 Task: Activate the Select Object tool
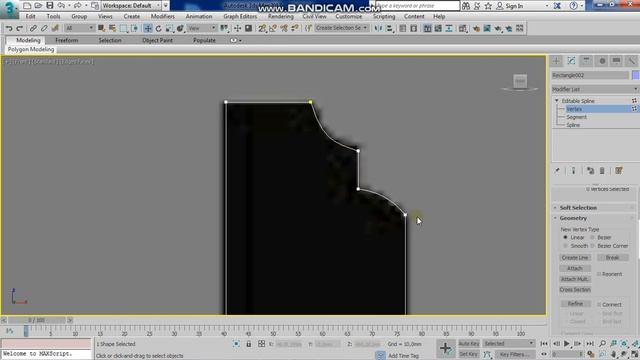point(101,28)
